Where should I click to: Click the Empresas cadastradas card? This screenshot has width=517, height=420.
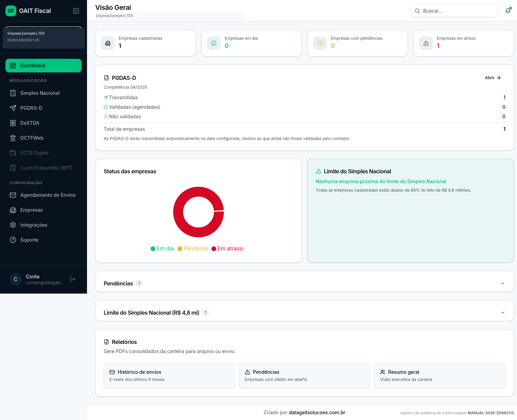coord(145,43)
